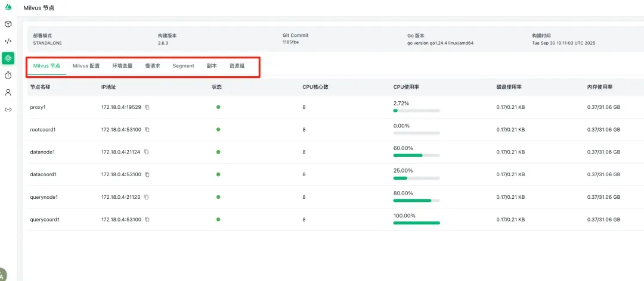This screenshot has height=281, width=644.
Task: Open the database cube icon in sidebar
Action: point(8,24)
